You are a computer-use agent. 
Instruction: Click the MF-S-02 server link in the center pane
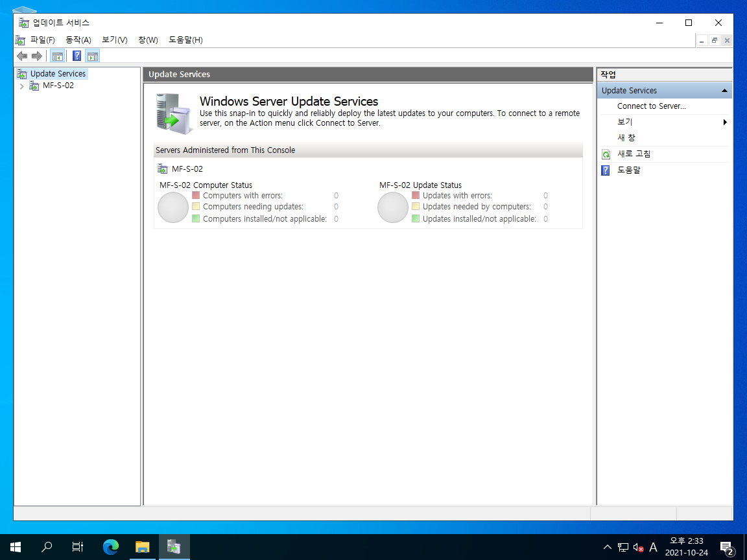187,169
